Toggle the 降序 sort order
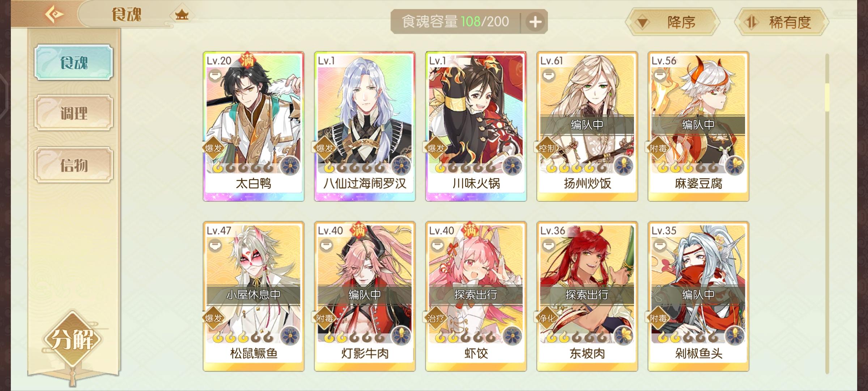The width and height of the screenshot is (868, 391). pyautogui.click(x=673, y=22)
